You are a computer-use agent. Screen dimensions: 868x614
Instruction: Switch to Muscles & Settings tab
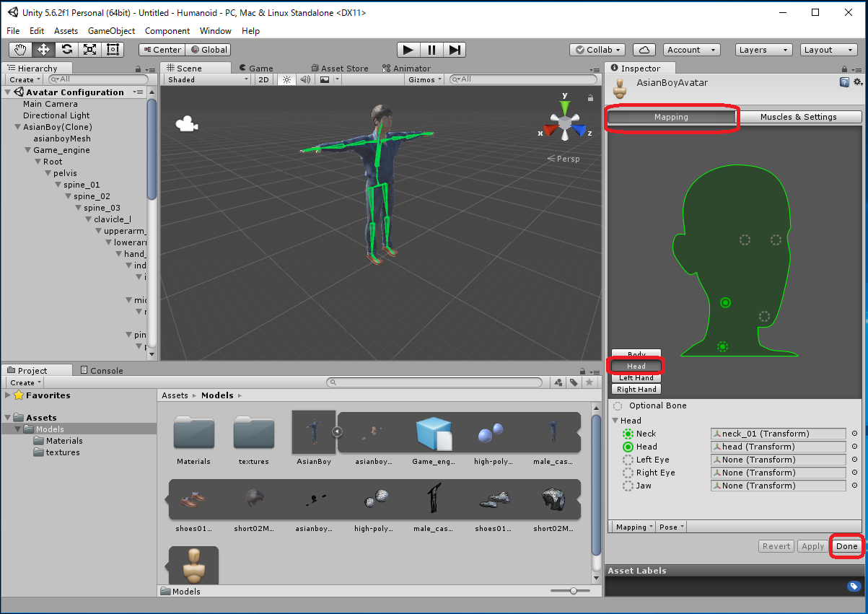point(799,117)
